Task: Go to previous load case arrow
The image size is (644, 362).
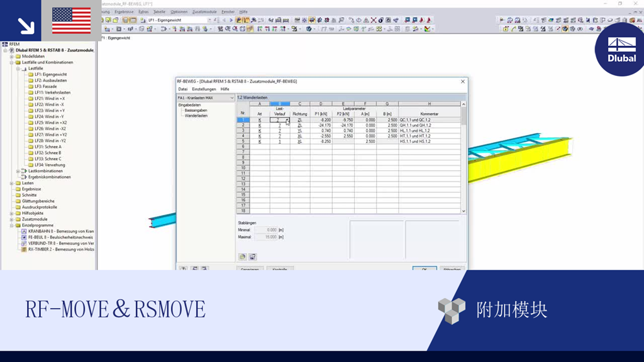Action: click(225, 20)
